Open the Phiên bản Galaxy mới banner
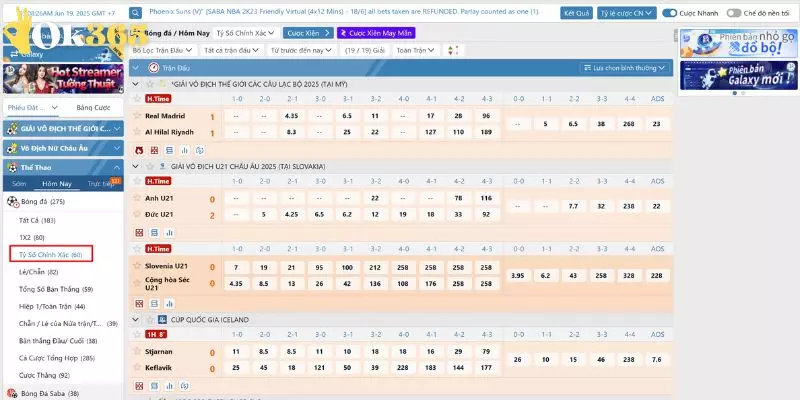This screenshot has height=400, width=800. pyautogui.click(x=738, y=75)
